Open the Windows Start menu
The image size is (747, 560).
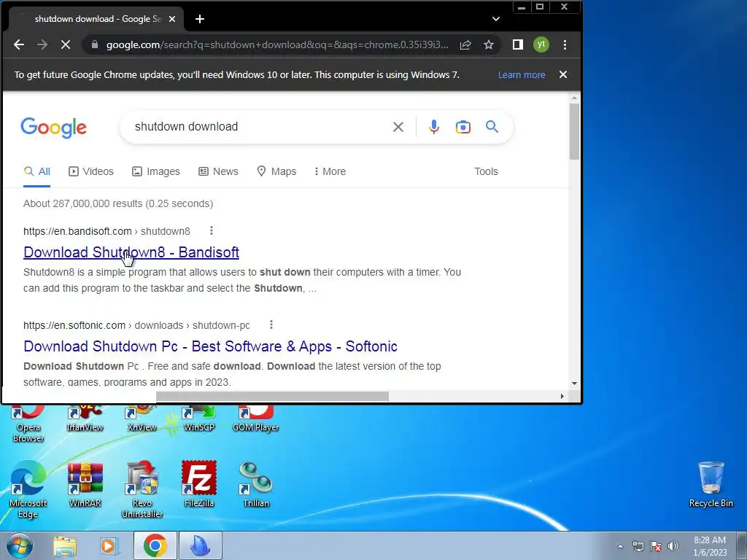coord(20,545)
